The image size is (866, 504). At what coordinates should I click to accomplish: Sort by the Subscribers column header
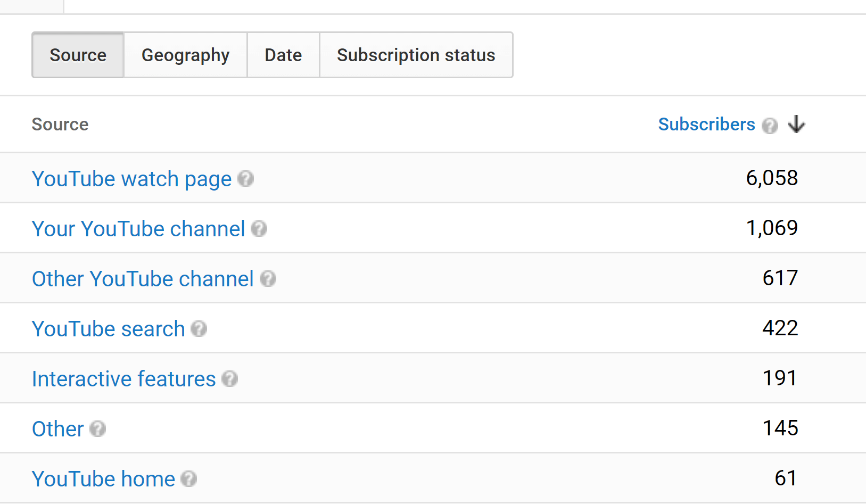(706, 124)
